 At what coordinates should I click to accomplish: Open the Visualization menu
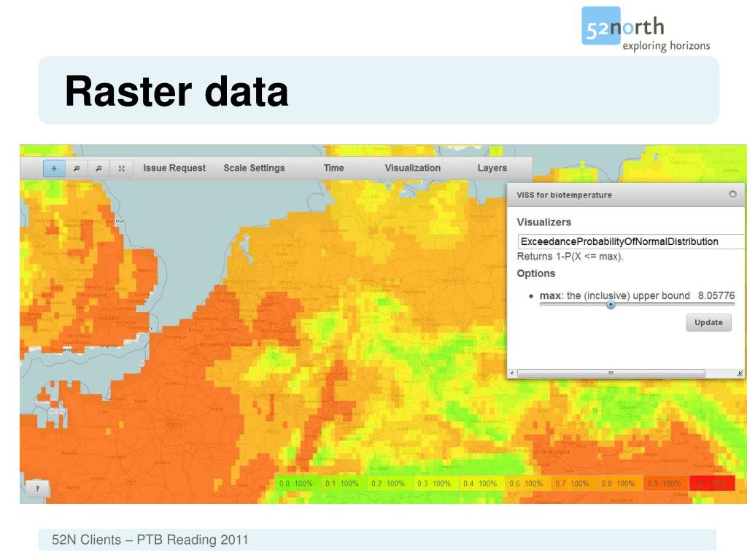point(413,168)
